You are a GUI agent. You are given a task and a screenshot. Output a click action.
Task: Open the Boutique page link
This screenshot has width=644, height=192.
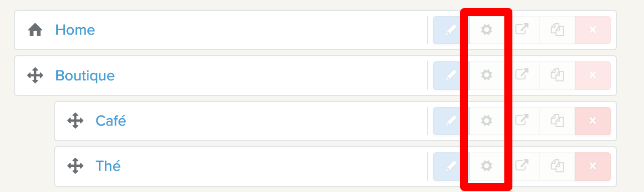click(85, 76)
